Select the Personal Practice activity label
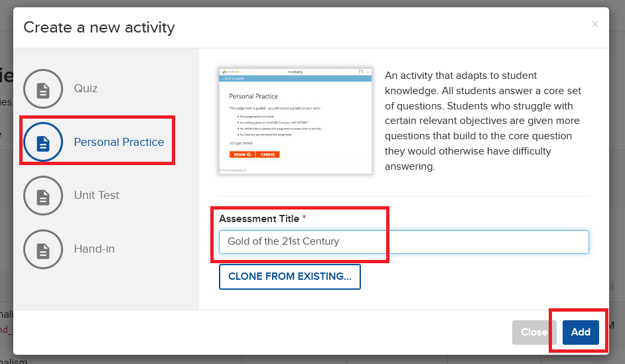 click(x=119, y=142)
